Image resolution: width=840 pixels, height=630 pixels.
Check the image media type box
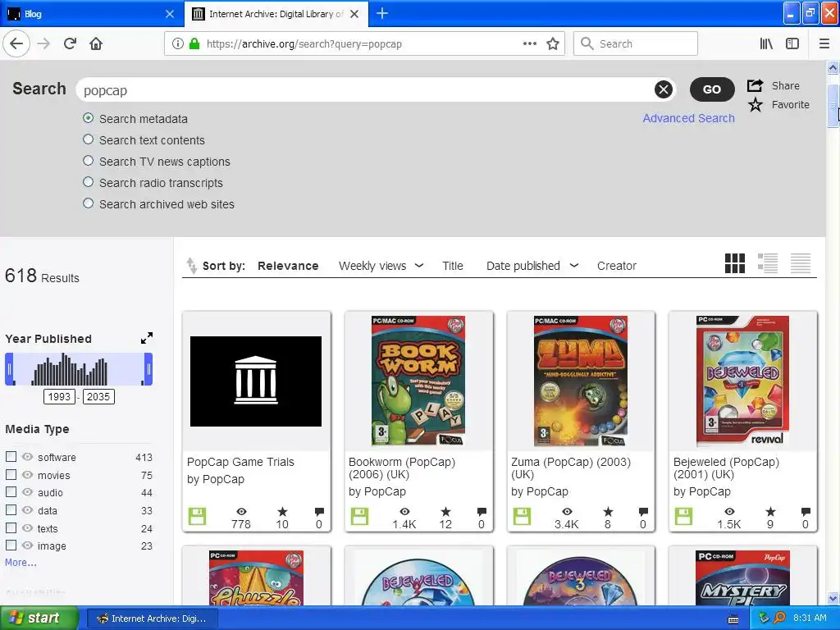pos(11,546)
